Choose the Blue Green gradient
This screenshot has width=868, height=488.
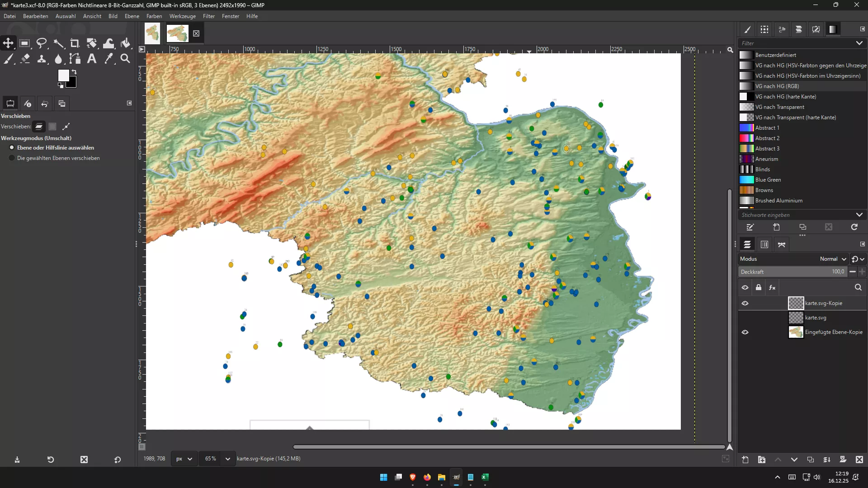[768, 180]
